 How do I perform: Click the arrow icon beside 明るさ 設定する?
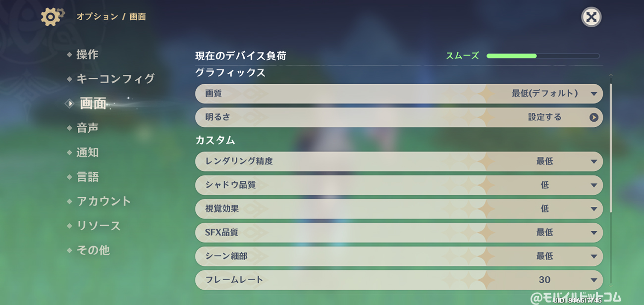coord(593,118)
